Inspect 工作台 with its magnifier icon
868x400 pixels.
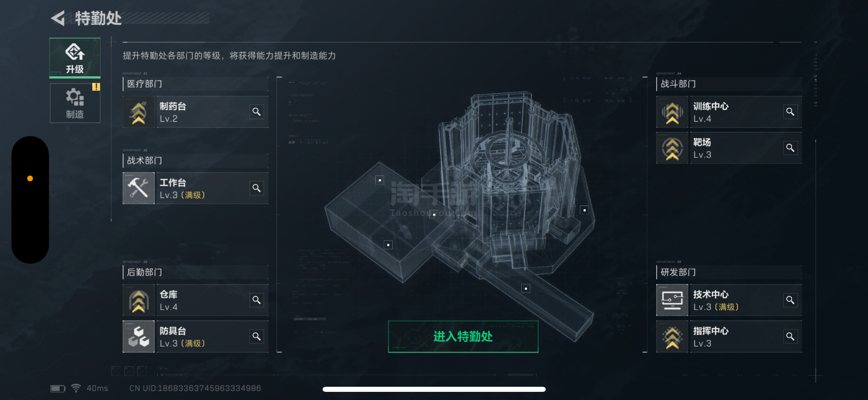[x=257, y=188]
